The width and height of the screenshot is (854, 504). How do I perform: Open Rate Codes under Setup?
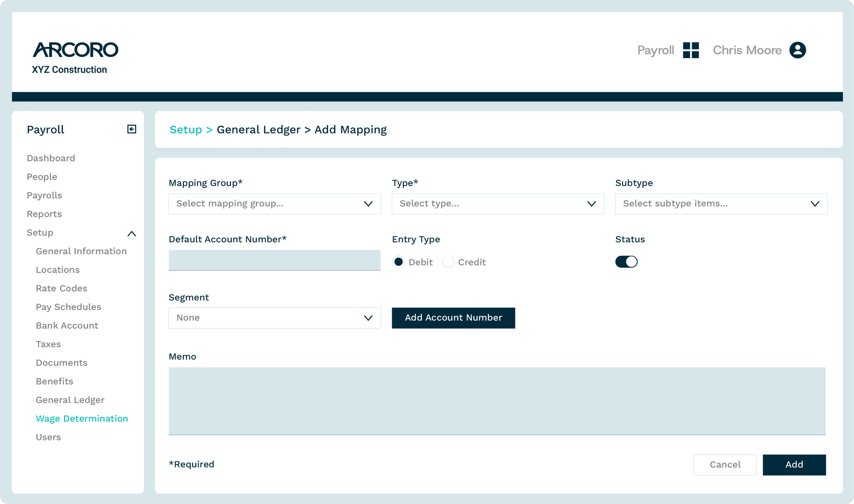point(61,288)
